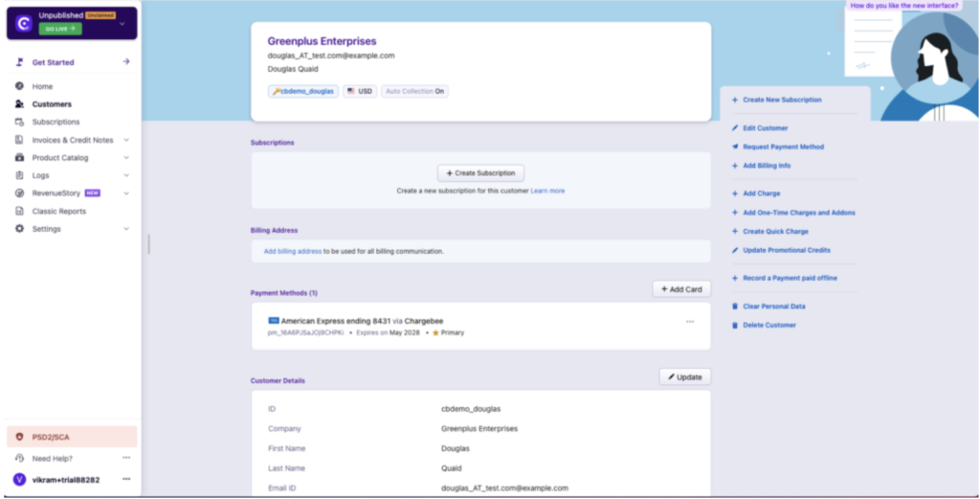Click the Get Started flag icon
The width and height of the screenshot is (980, 499).
(x=20, y=62)
